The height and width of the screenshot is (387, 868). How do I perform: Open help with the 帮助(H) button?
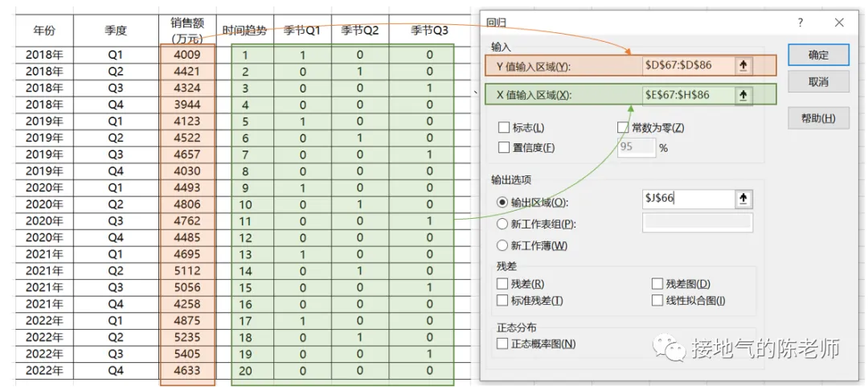(x=818, y=118)
